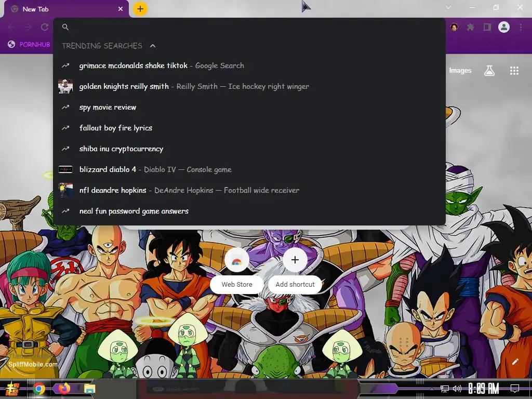Click the trend arrow beside 'shiba inu cryptocurrency'

click(65, 149)
